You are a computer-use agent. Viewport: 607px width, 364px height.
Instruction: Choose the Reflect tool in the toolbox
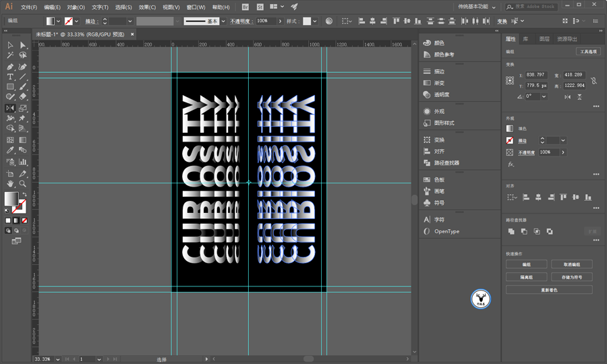click(x=10, y=108)
